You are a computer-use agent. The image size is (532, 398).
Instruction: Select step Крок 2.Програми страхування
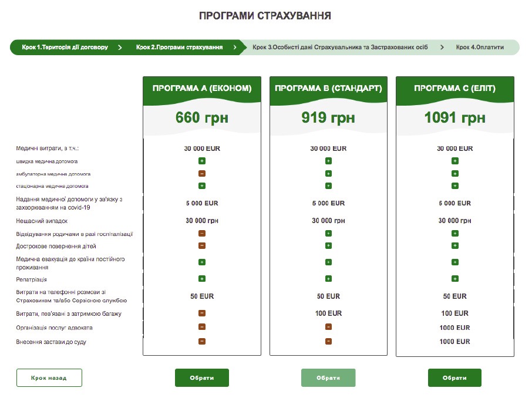[x=180, y=47]
